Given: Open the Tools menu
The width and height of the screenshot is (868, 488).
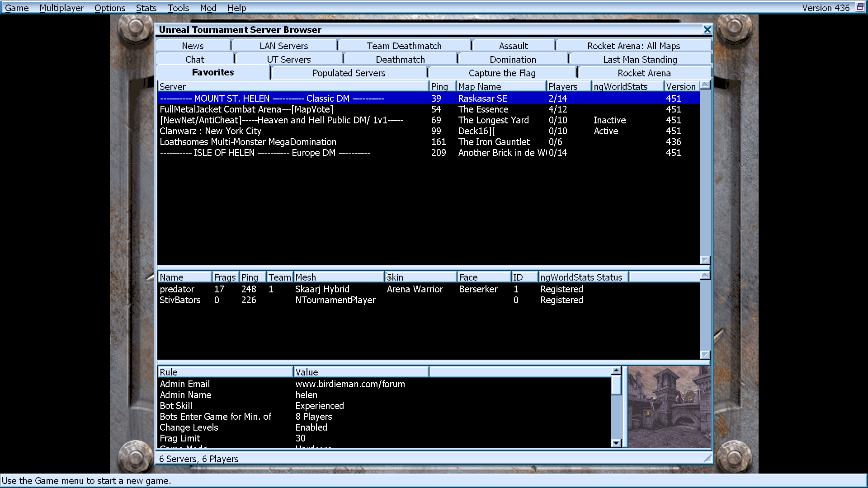Looking at the screenshot, I should click(178, 8).
